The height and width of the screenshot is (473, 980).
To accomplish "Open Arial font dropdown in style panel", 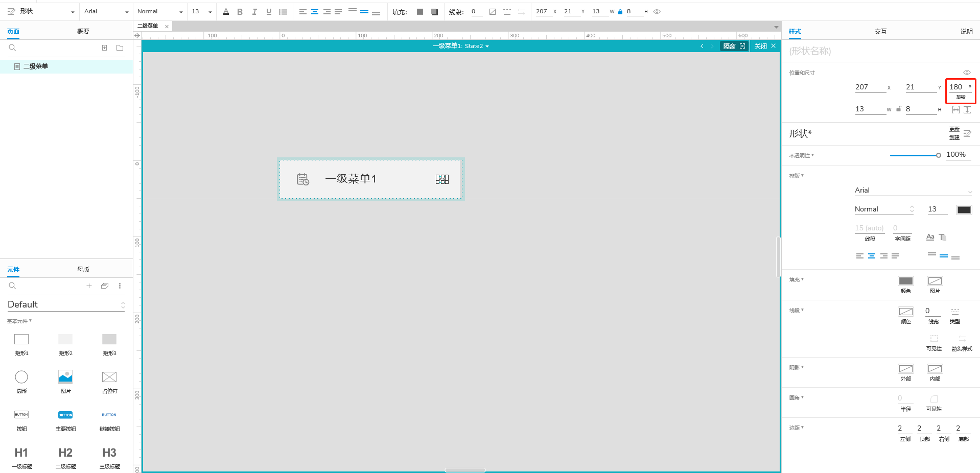I will coord(913,191).
